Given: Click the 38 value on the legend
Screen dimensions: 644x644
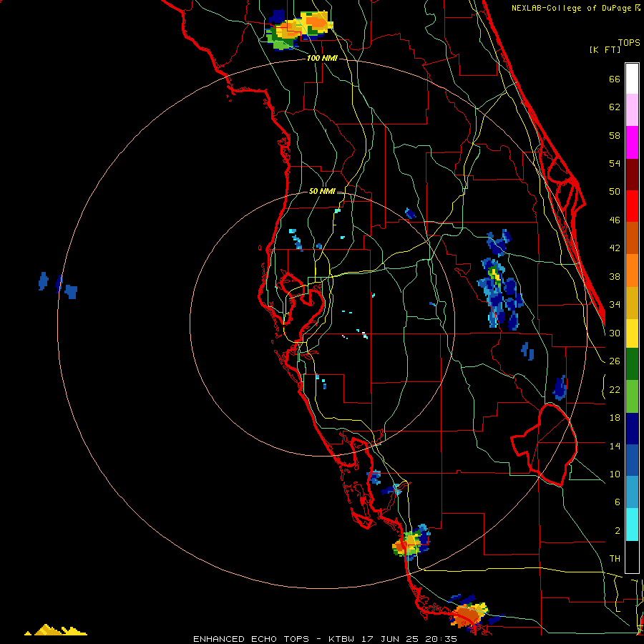Looking at the screenshot, I should pyautogui.click(x=615, y=276).
